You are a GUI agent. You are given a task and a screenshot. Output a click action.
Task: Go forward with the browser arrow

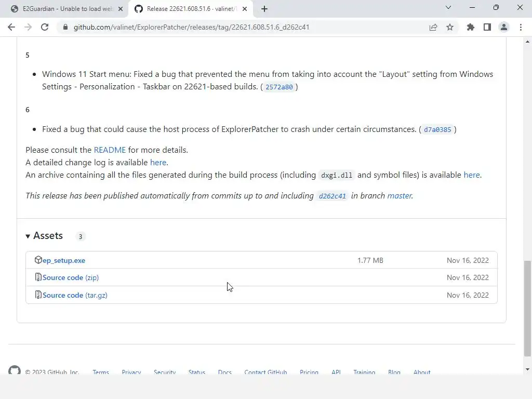coord(28,27)
